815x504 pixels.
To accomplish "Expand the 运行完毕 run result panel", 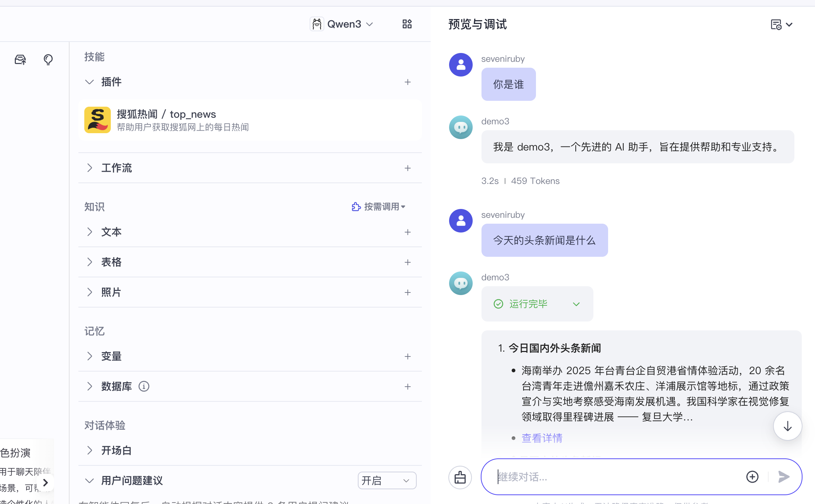I will (576, 304).
